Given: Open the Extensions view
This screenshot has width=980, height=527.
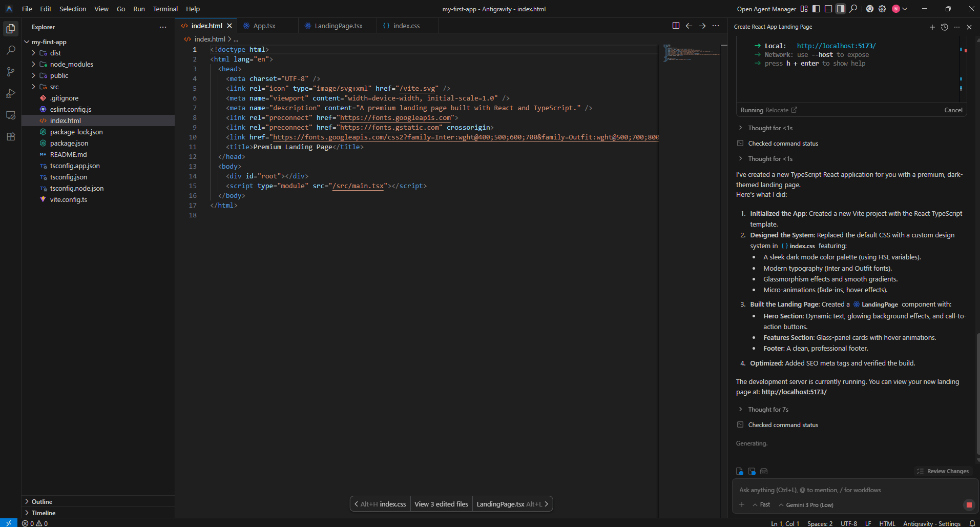Looking at the screenshot, I should point(11,136).
